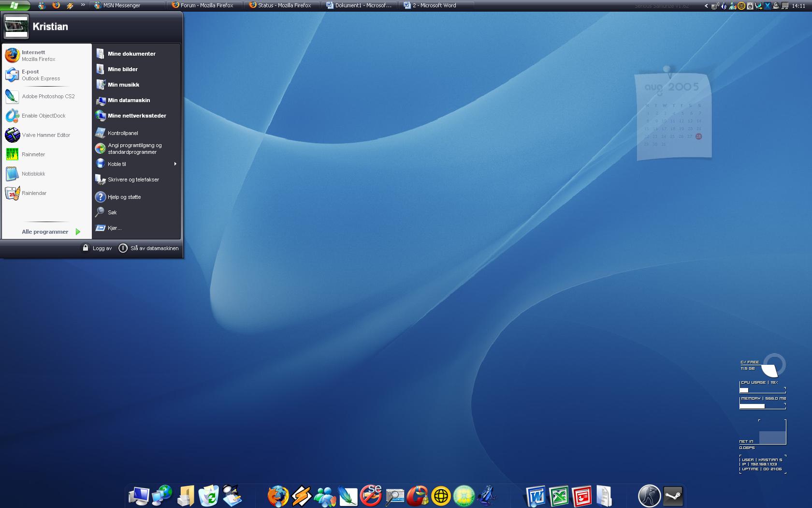The height and width of the screenshot is (508, 812).
Task: Click the Windows Start button
Action: (14, 5)
